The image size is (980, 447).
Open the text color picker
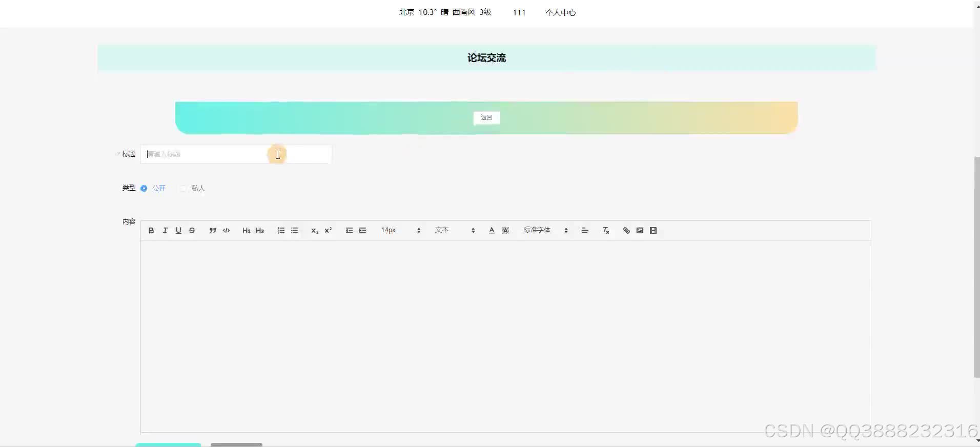[x=492, y=231]
